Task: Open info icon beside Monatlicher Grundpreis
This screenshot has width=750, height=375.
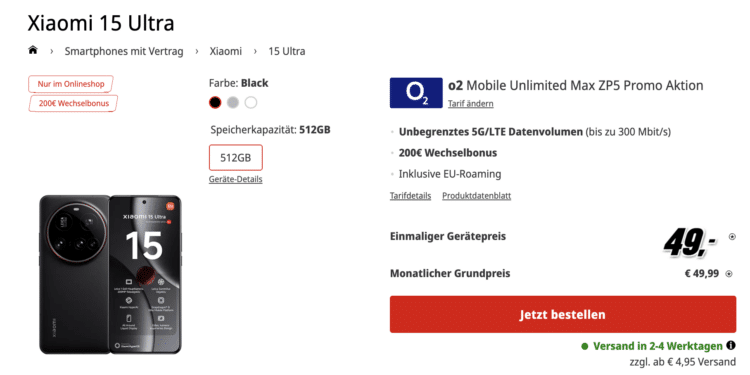Action: tap(729, 274)
